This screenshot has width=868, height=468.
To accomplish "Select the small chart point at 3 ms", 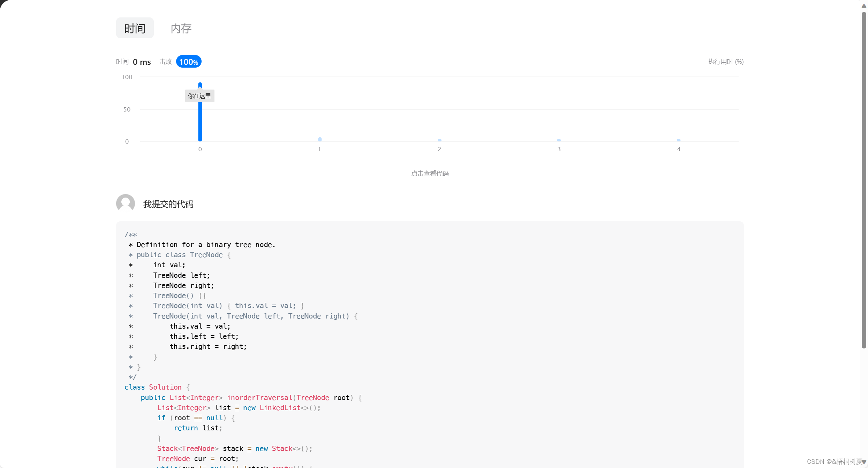I will coord(559,140).
